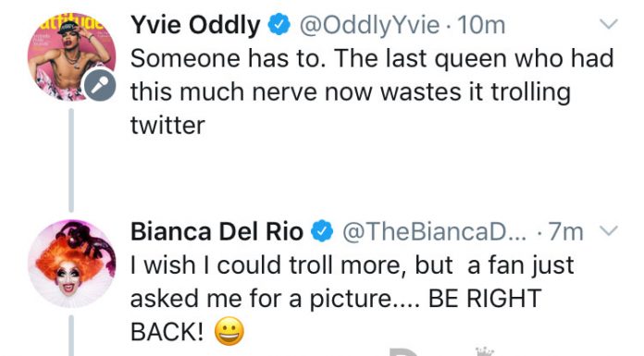Click Bianca Del Rio's verified checkmark badge
Screen dimensions: 644x356
point(322,231)
